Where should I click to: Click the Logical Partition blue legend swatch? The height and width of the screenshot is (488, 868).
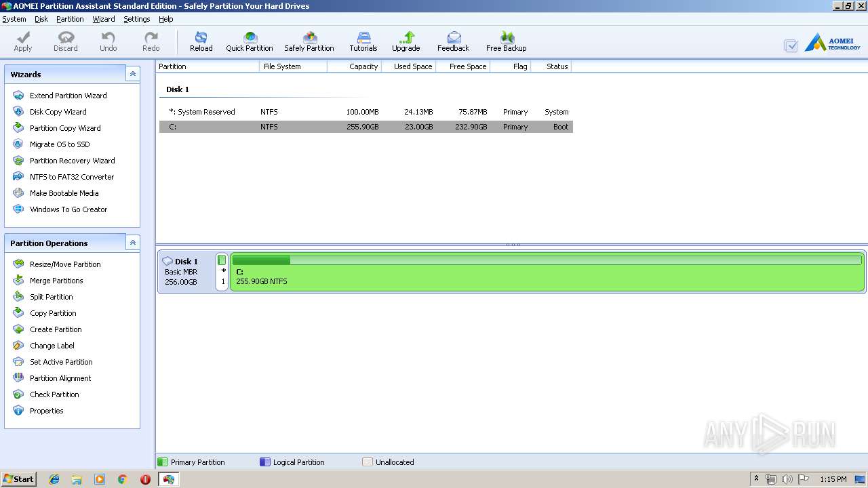click(x=265, y=462)
